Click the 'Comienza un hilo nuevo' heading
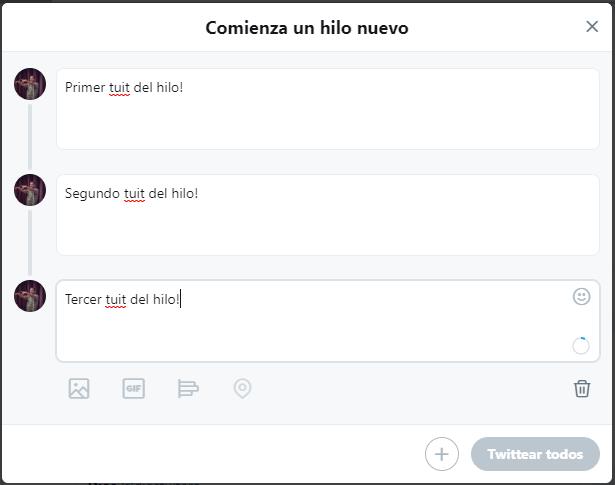This screenshot has width=615, height=485. 307,28
